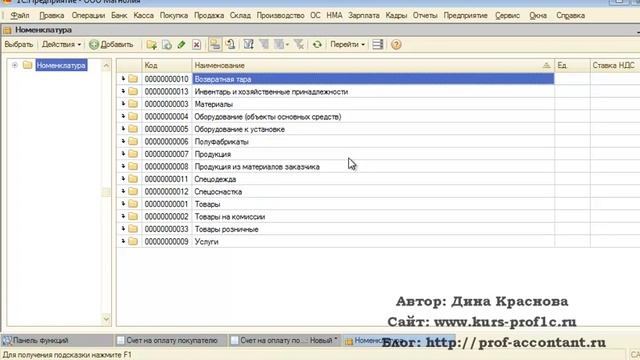The height and width of the screenshot is (360, 640).
Task: Expand the Товары group row
Action: 123,204
